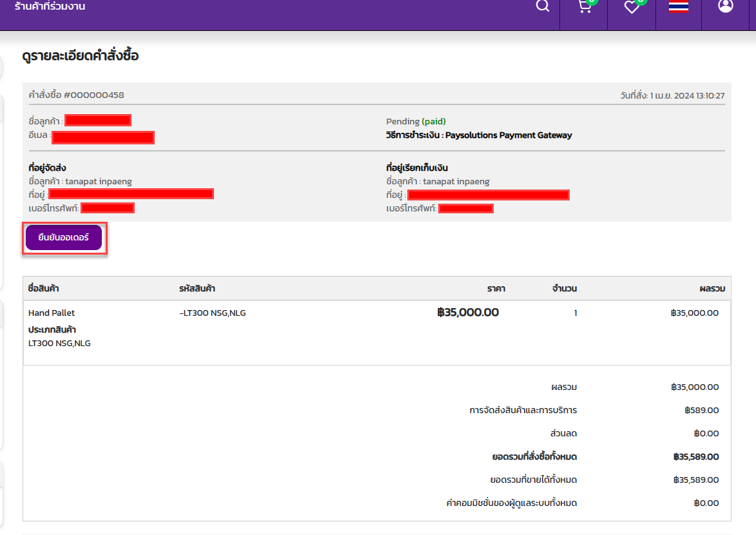Open the search magnifier icon
The height and width of the screenshot is (535, 756).
tap(543, 6)
